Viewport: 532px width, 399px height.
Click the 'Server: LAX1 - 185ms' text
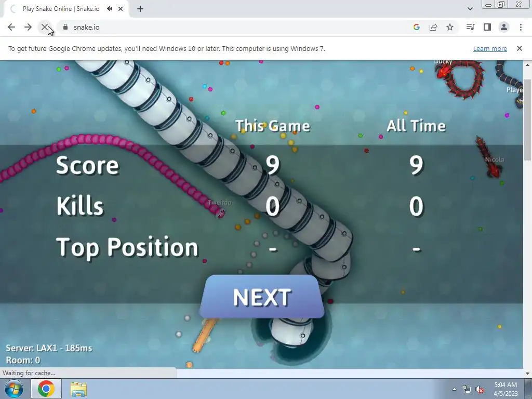pos(49,348)
